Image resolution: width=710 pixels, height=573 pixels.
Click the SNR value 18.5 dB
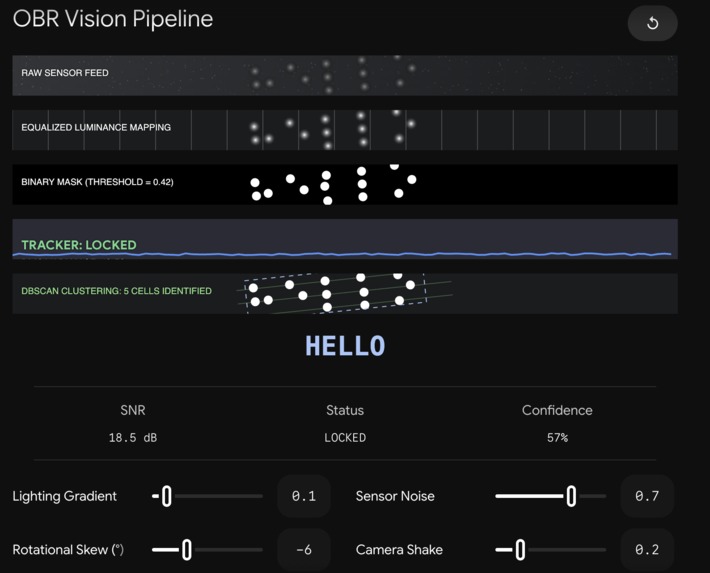pyautogui.click(x=133, y=438)
